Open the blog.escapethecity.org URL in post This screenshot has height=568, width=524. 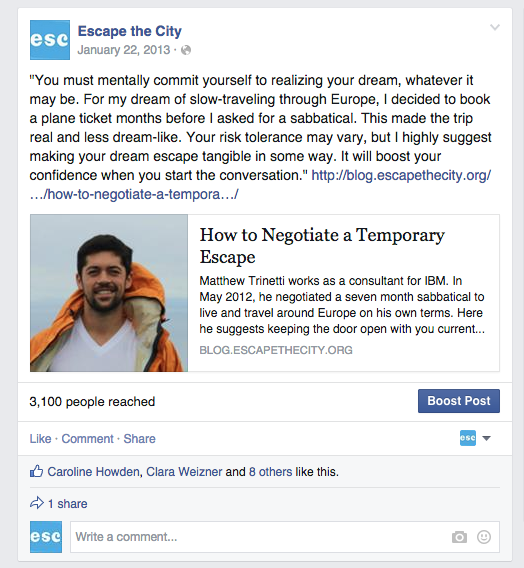pos(260,185)
